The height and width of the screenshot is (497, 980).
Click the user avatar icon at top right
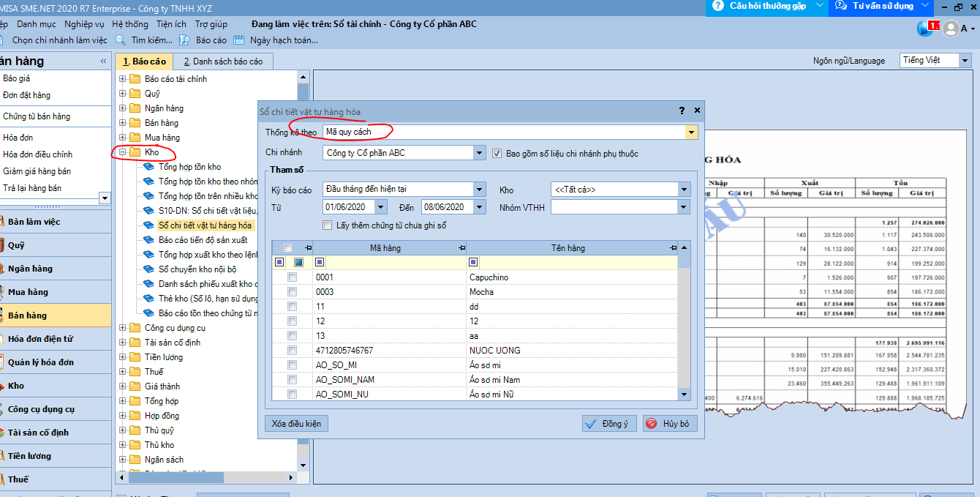[x=950, y=29]
